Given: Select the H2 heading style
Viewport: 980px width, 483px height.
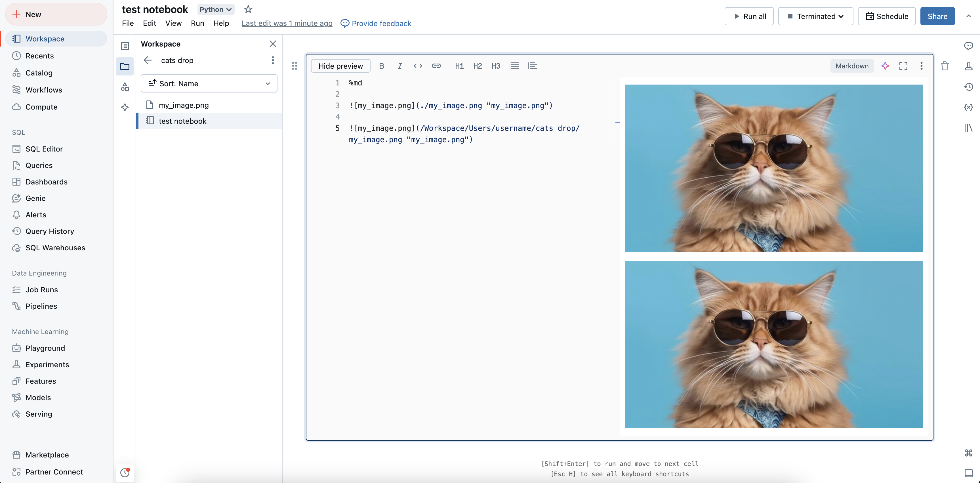Looking at the screenshot, I should 477,66.
